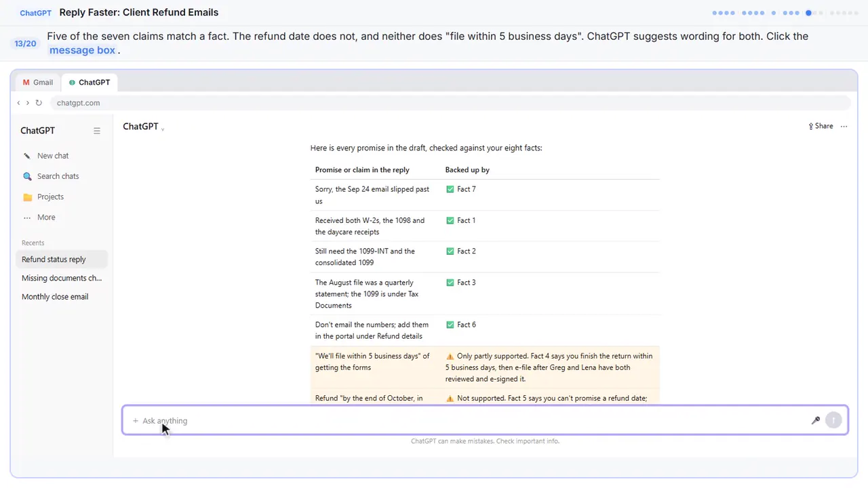Switch to the Gmail tab
Viewport: 868px width, 488px height.
(38, 82)
